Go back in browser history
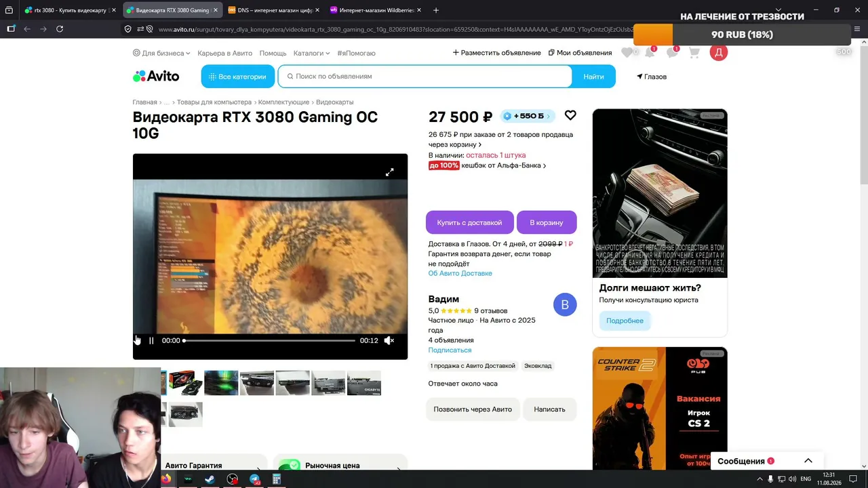Screen dimensions: 868x488 (x=27, y=29)
